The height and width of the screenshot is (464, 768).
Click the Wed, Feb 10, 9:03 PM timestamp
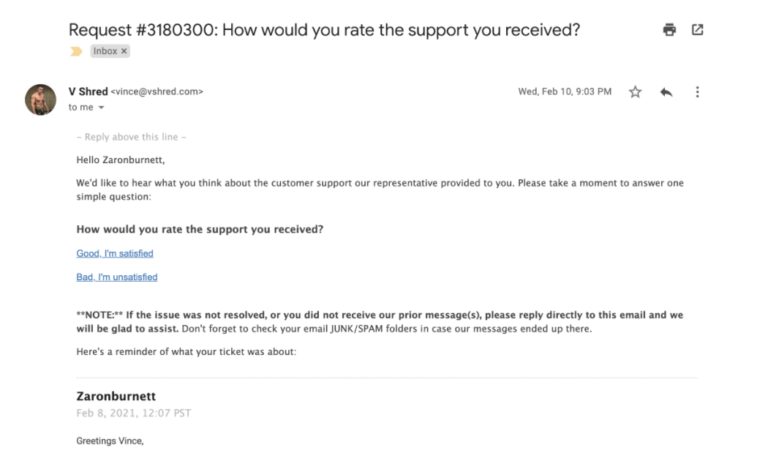point(565,92)
